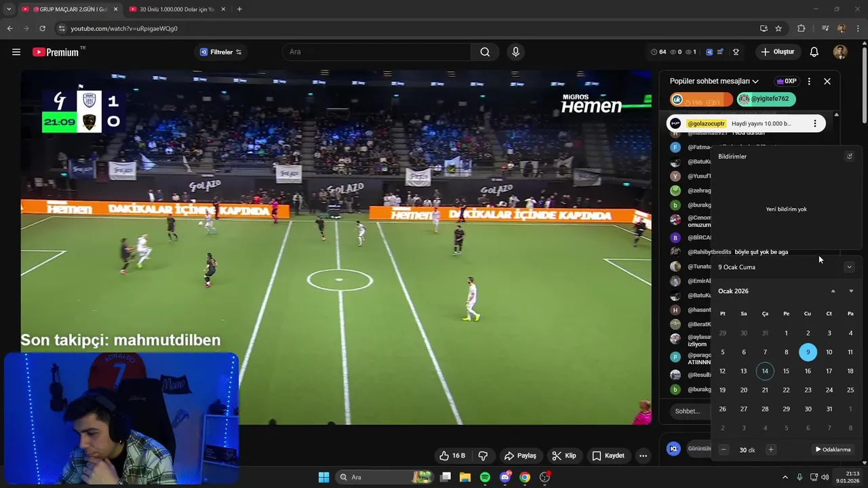868x488 pixels.
Task: Go back in the browser
Action: pos(9,28)
